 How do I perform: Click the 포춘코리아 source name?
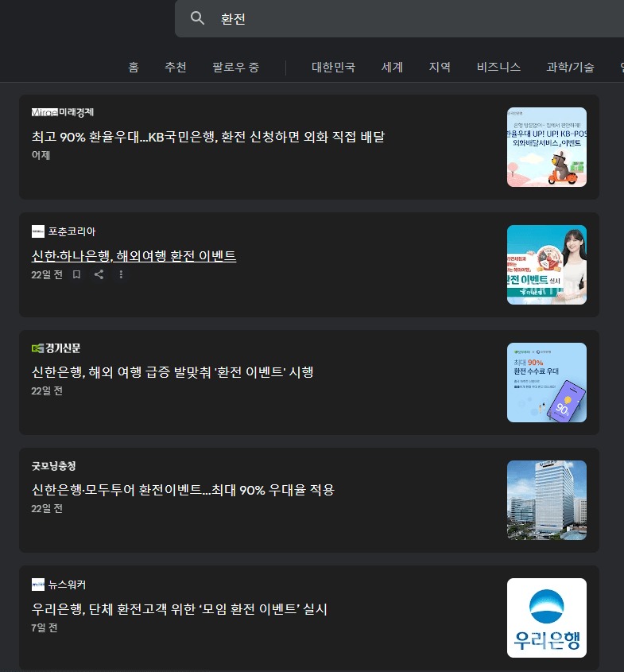click(72, 231)
